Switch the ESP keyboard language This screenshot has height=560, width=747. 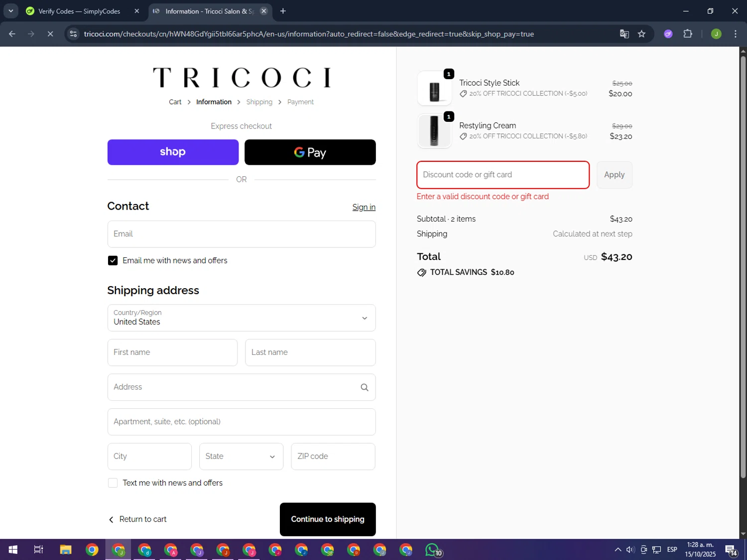point(672,550)
